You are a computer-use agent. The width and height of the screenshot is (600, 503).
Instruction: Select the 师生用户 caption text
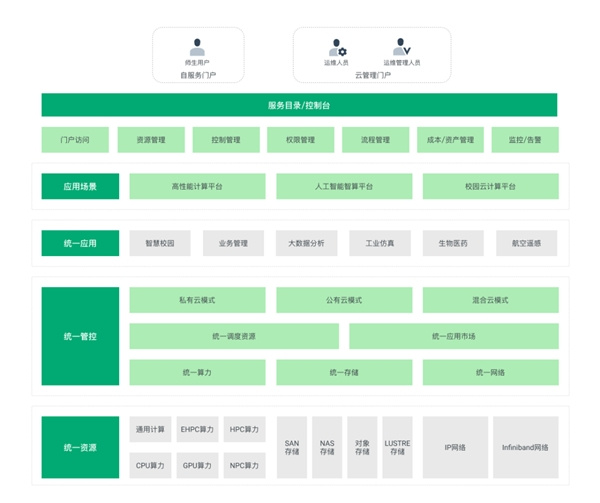tap(197, 63)
